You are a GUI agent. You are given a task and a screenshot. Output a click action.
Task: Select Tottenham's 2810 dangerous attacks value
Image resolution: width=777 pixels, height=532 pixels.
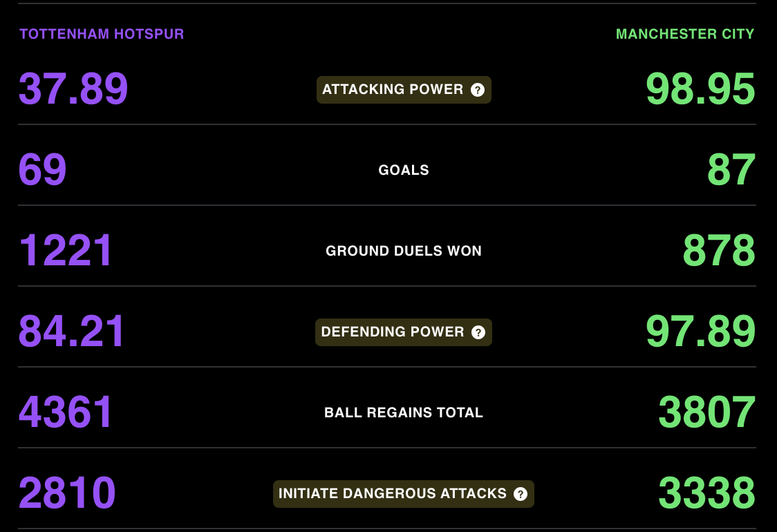(x=67, y=493)
